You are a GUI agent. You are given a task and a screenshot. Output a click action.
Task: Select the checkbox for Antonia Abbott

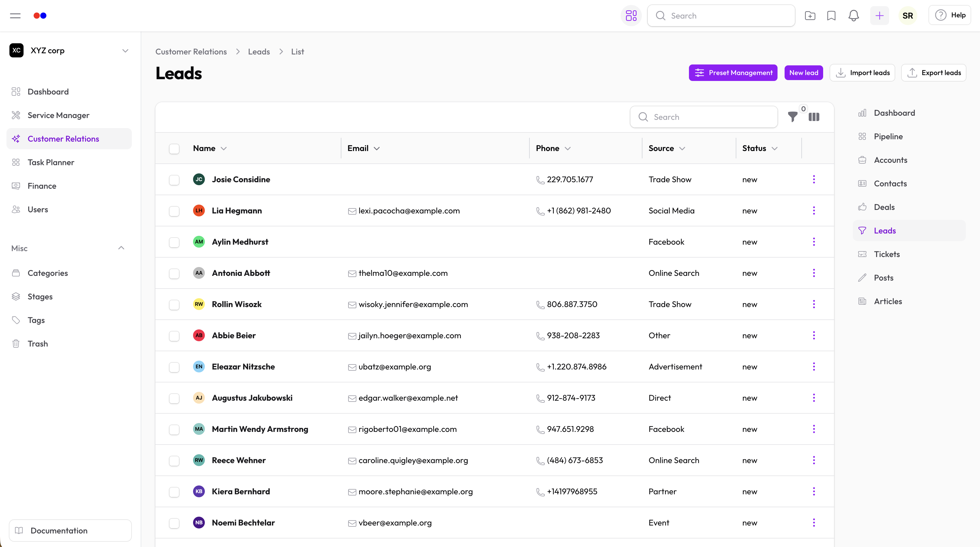(174, 273)
